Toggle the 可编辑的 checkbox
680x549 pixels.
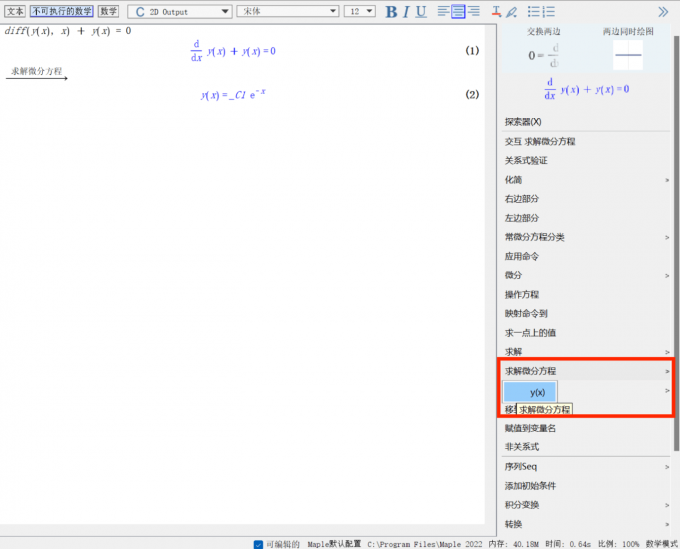coord(258,544)
